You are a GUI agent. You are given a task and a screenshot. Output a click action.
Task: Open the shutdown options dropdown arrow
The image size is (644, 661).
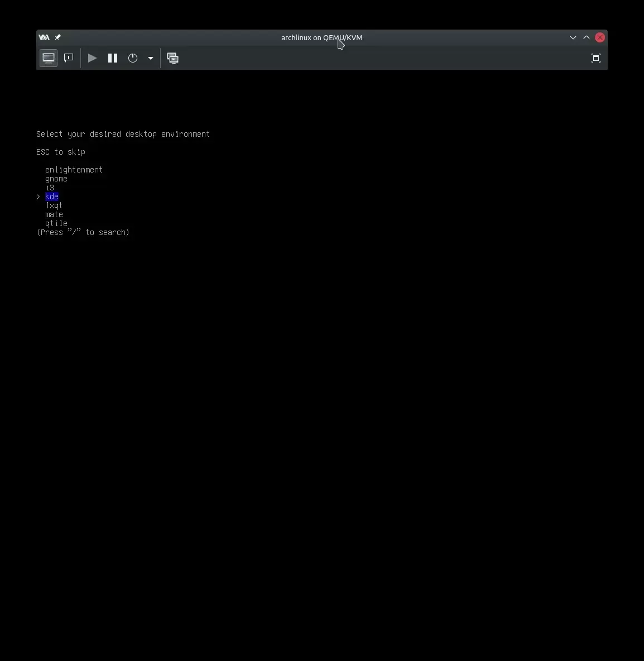[x=151, y=58]
